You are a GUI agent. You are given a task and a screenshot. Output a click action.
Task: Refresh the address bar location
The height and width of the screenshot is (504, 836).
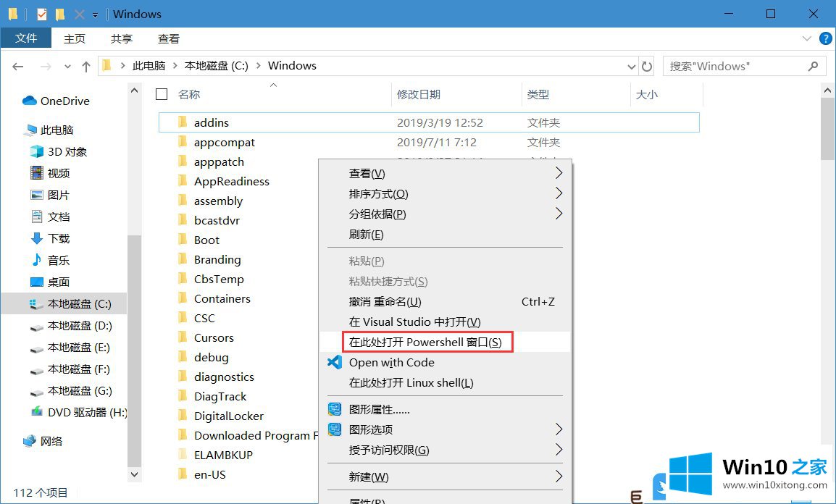pos(647,67)
